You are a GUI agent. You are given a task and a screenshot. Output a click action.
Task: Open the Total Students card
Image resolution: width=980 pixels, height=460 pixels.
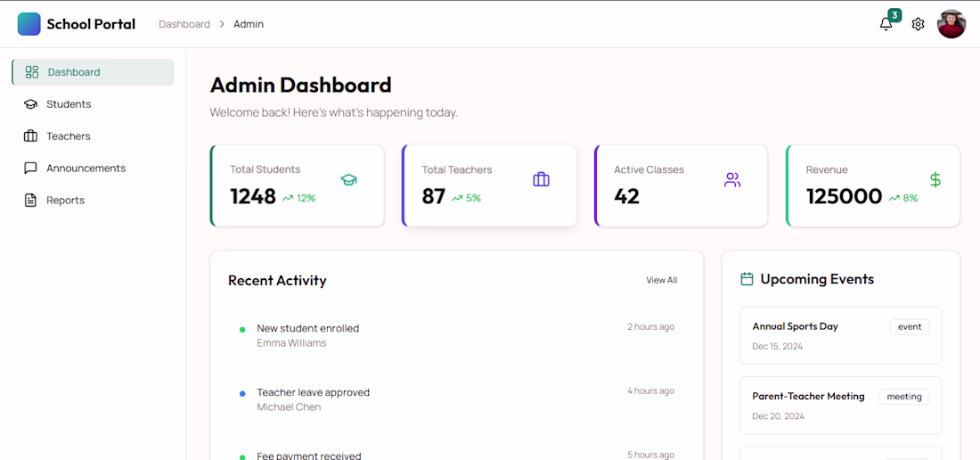tap(297, 185)
